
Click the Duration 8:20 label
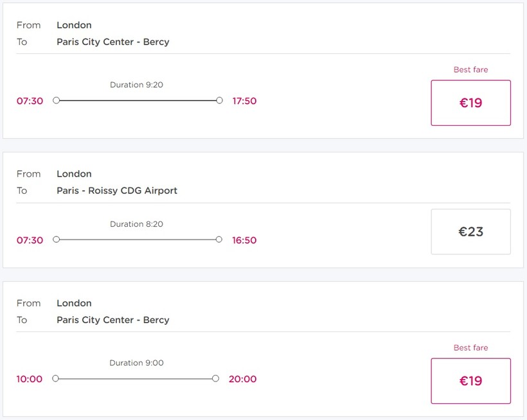tap(136, 224)
